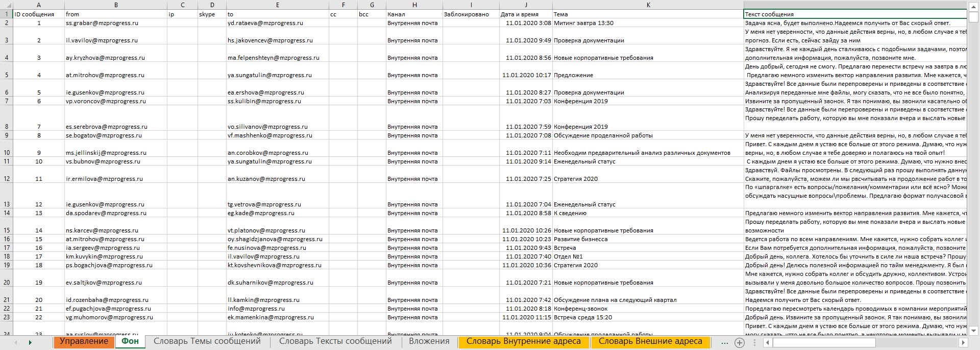Select the Текст сообщения header cell
This screenshot has height=350, width=980.
click(855, 14)
